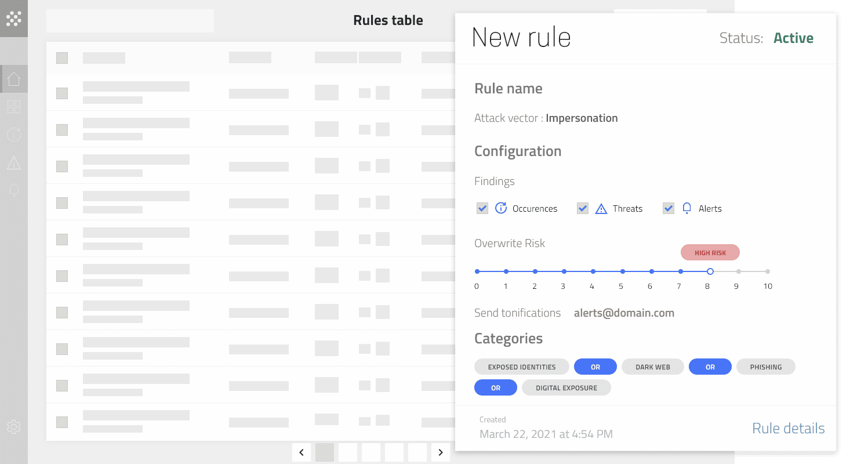Open the threats warning triangle in the sidebar
Viewport: 868px width, 464px height.
(x=14, y=163)
